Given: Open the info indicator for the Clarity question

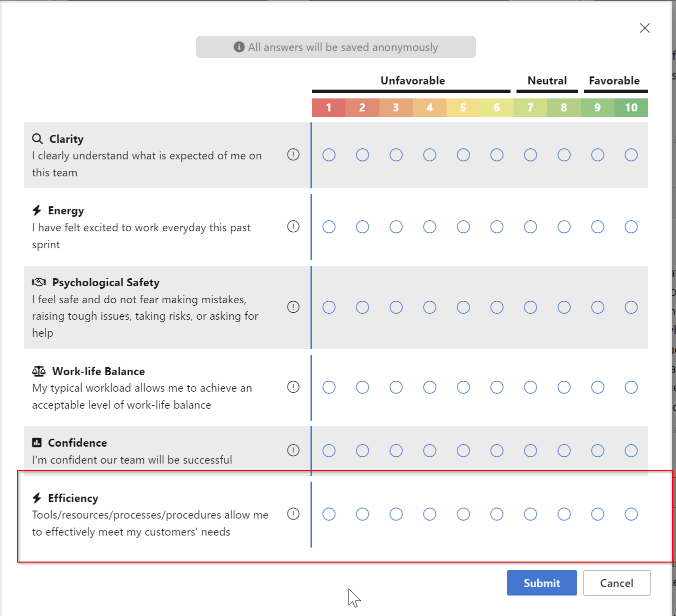Looking at the screenshot, I should pos(293,155).
